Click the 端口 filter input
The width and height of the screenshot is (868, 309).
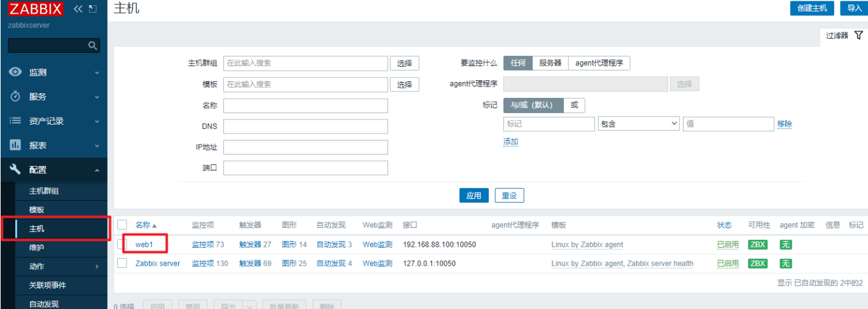[x=305, y=168]
